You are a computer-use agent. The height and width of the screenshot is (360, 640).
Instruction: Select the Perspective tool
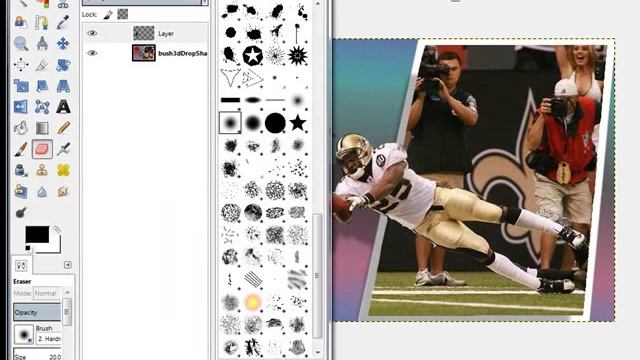63,86
